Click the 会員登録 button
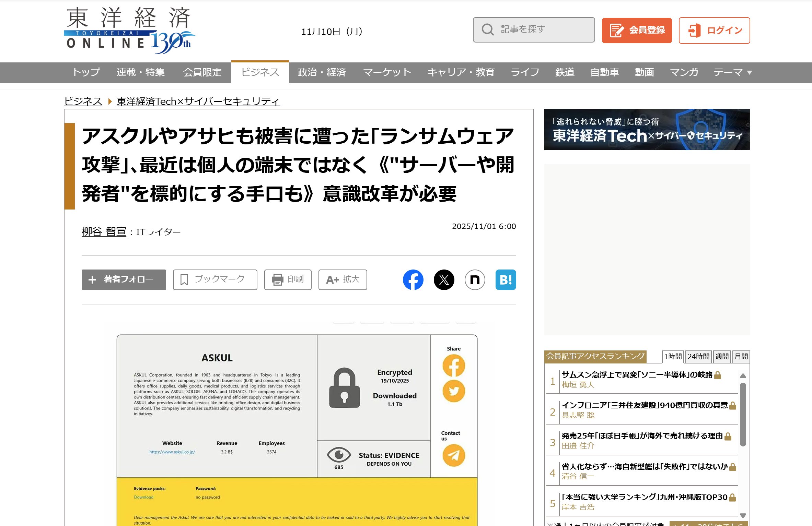The height and width of the screenshot is (526, 812). [x=637, y=31]
